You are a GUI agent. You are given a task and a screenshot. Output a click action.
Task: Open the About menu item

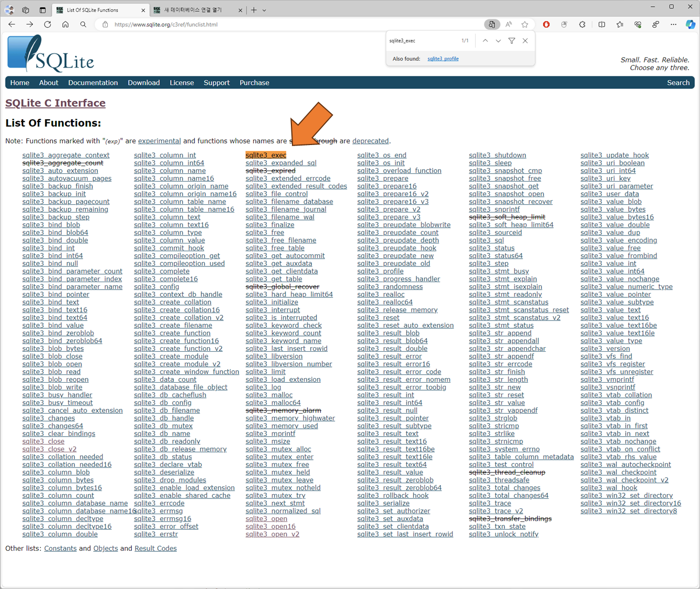(x=49, y=83)
